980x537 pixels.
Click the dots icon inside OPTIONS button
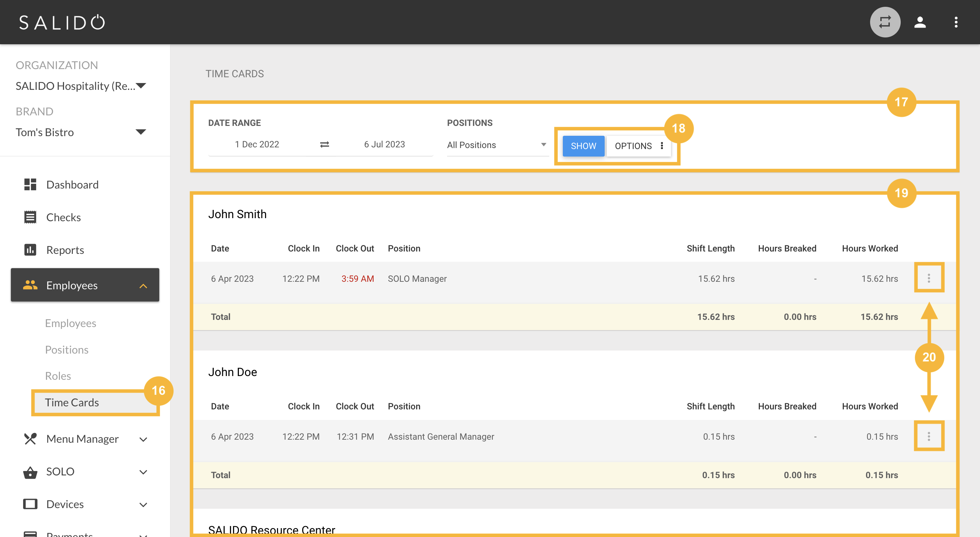[x=662, y=146]
